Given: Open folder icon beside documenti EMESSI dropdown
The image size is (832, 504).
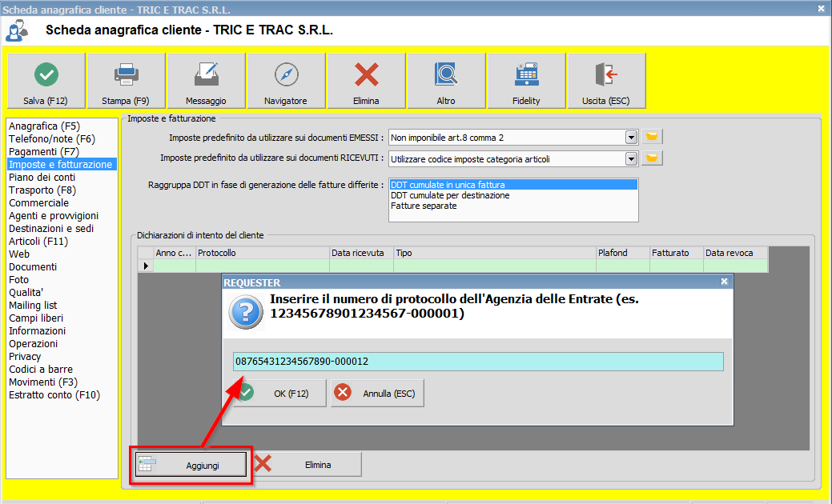Looking at the screenshot, I should tap(653, 137).
